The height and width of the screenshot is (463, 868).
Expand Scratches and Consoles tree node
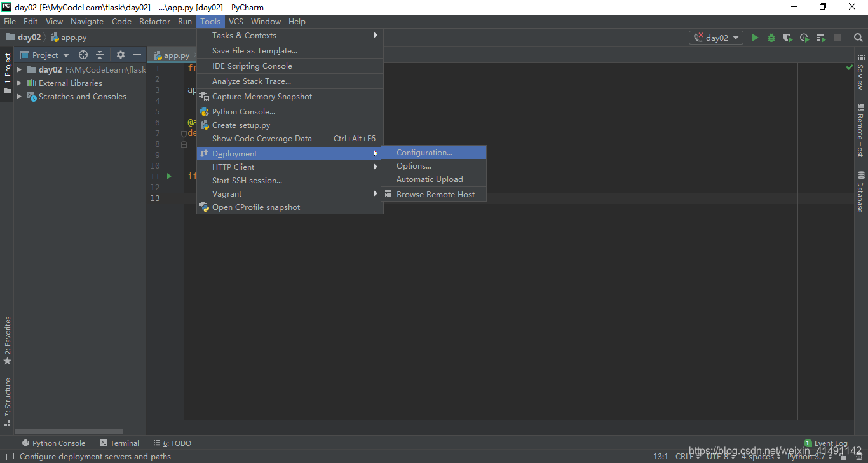point(19,97)
